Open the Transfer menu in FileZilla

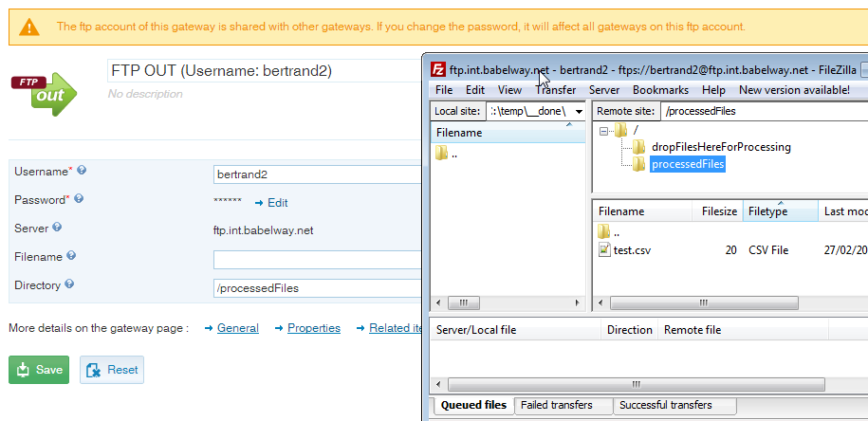click(555, 90)
